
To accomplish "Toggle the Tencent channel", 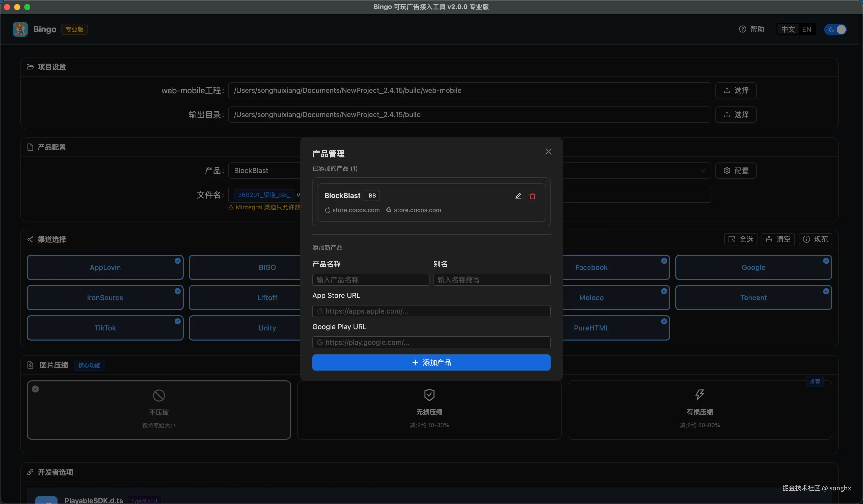I will pos(753,298).
